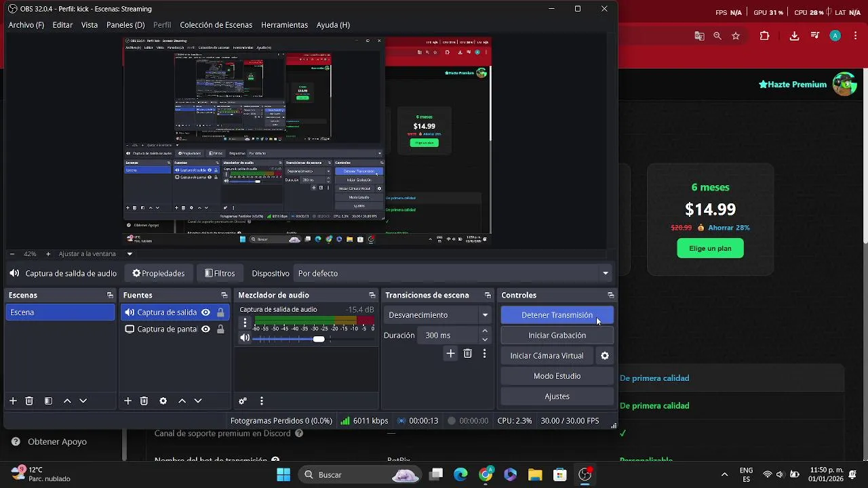Undock the Controles panel
Viewport: 868px width, 488px height.
pos(610,296)
